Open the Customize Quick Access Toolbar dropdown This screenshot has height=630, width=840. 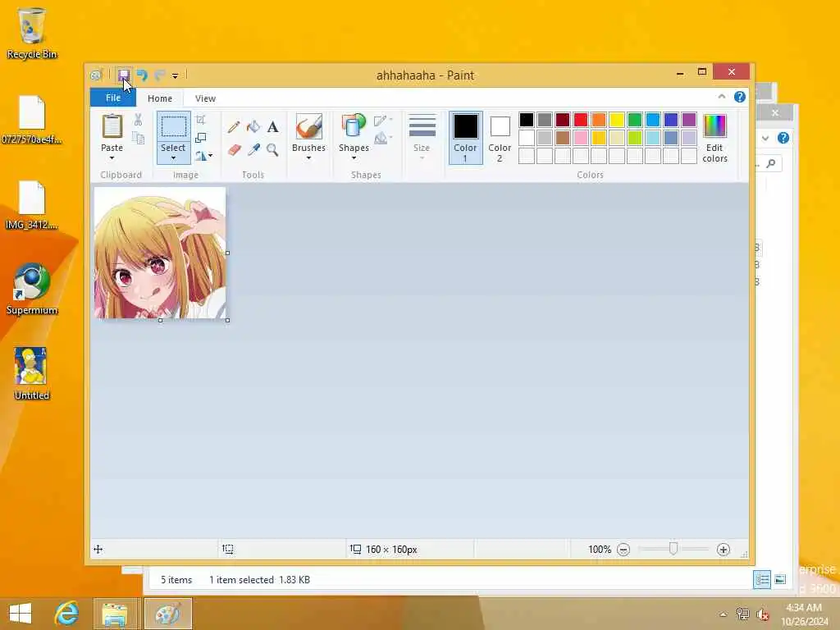coord(175,75)
